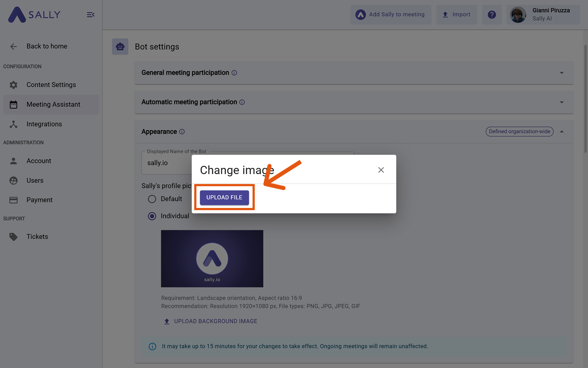The width and height of the screenshot is (588, 368).
Task: Click the Payment card icon
Action: point(14,200)
